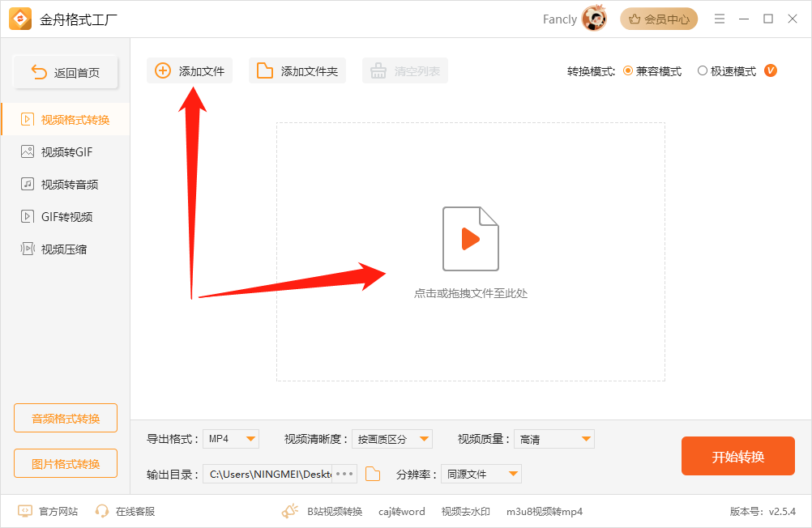Open the caj转word link
The image size is (812, 528).
401,512
